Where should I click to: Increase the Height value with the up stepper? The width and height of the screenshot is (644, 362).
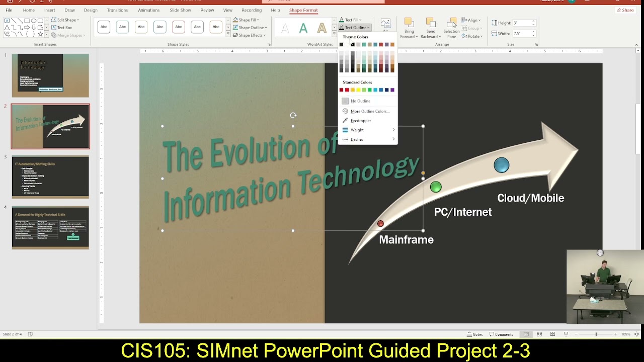[x=533, y=21]
